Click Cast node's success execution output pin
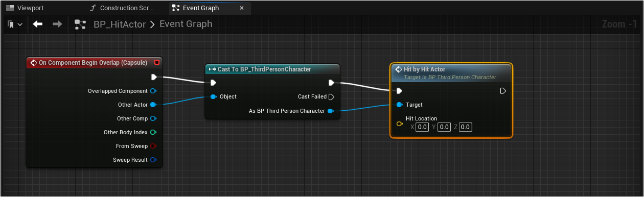Image resolution: width=644 pixels, height=197 pixels. [331, 83]
